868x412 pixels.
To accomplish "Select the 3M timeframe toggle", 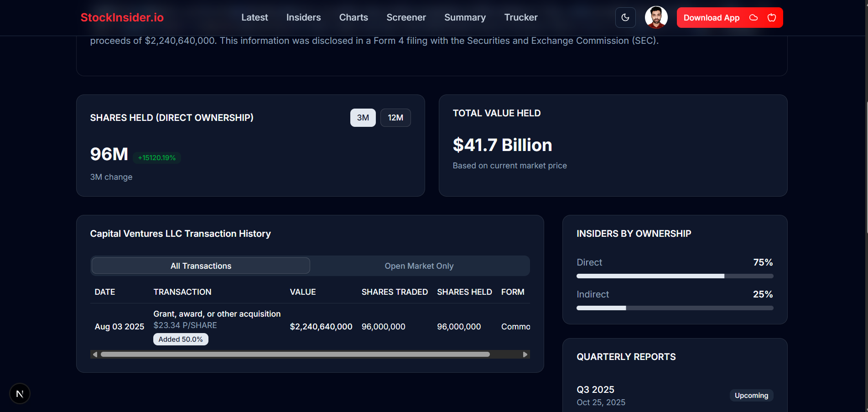I will click(363, 118).
